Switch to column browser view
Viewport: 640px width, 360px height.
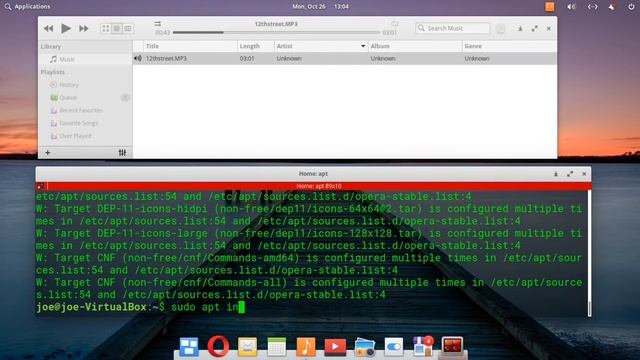(x=128, y=28)
